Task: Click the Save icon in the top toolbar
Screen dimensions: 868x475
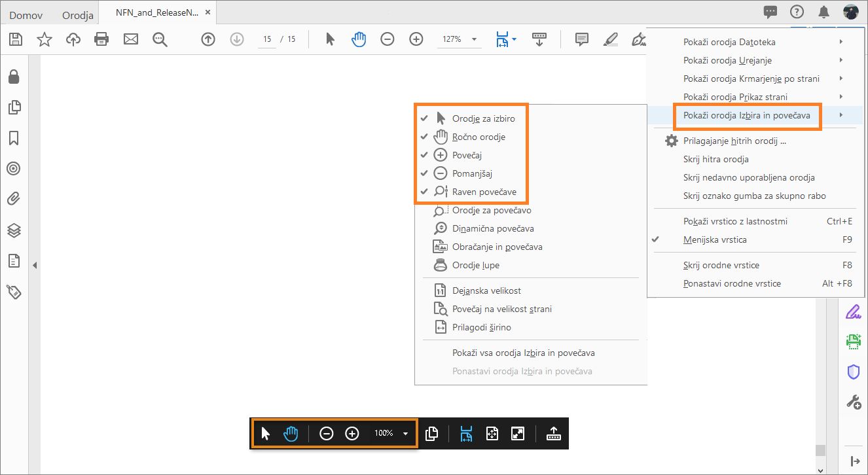Action: click(x=16, y=39)
